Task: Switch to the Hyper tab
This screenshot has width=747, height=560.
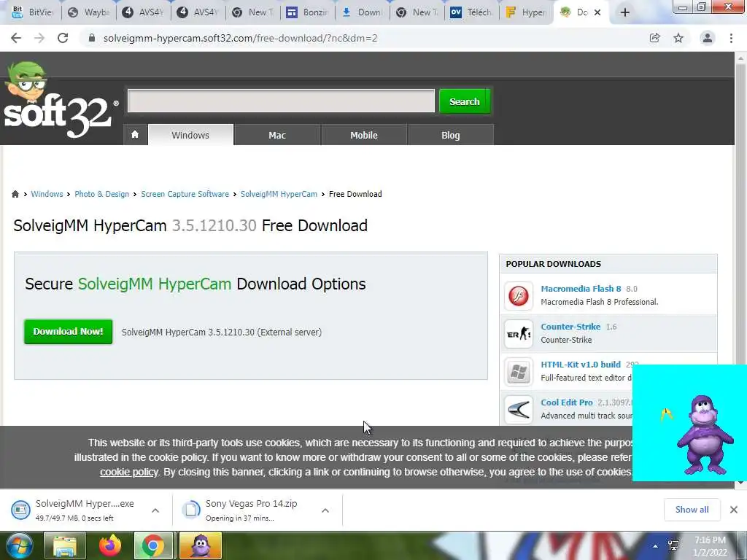Action: [x=527, y=12]
